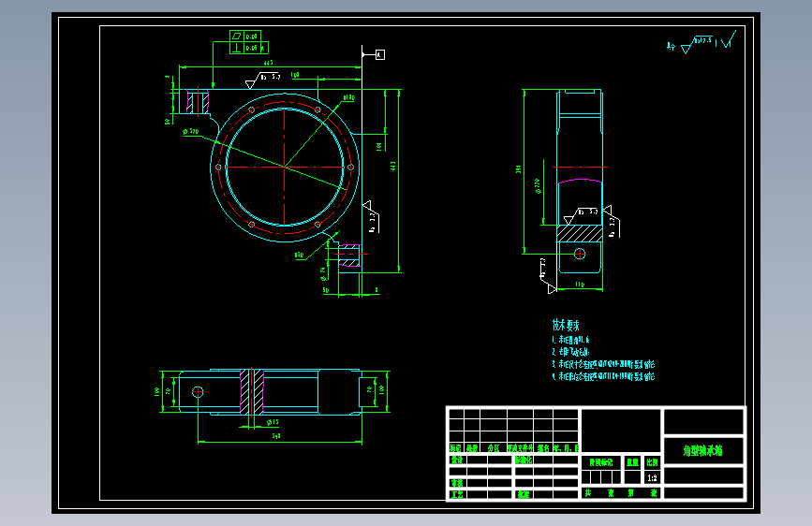This screenshot has width=812, height=526.
Task: Select the 标准化 cell label
Action: click(x=524, y=460)
